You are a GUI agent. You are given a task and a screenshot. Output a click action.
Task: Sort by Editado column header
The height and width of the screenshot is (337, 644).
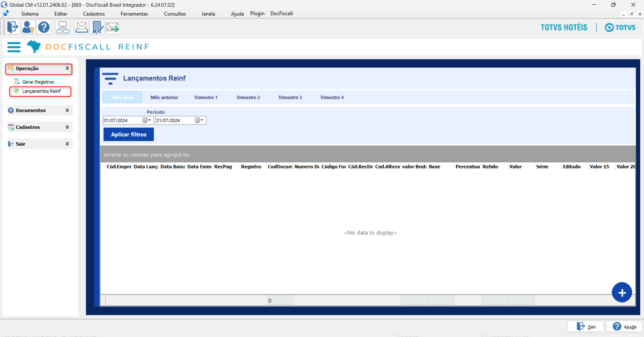point(575,166)
